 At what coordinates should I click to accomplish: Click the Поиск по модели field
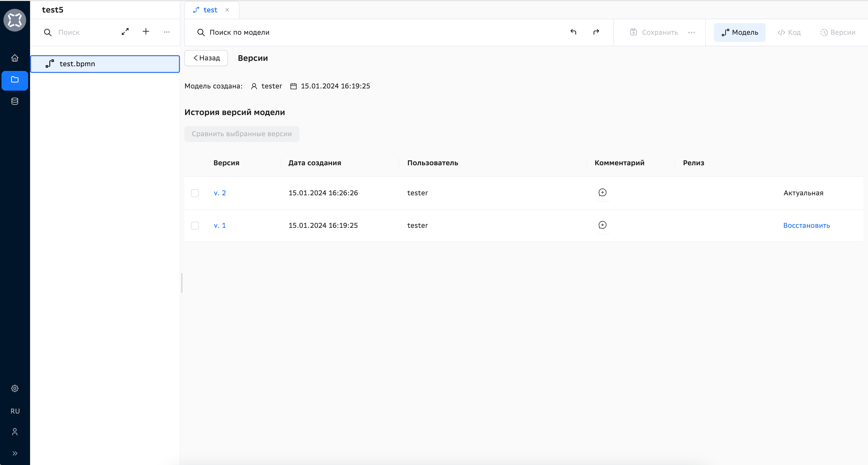coord(239,32)
